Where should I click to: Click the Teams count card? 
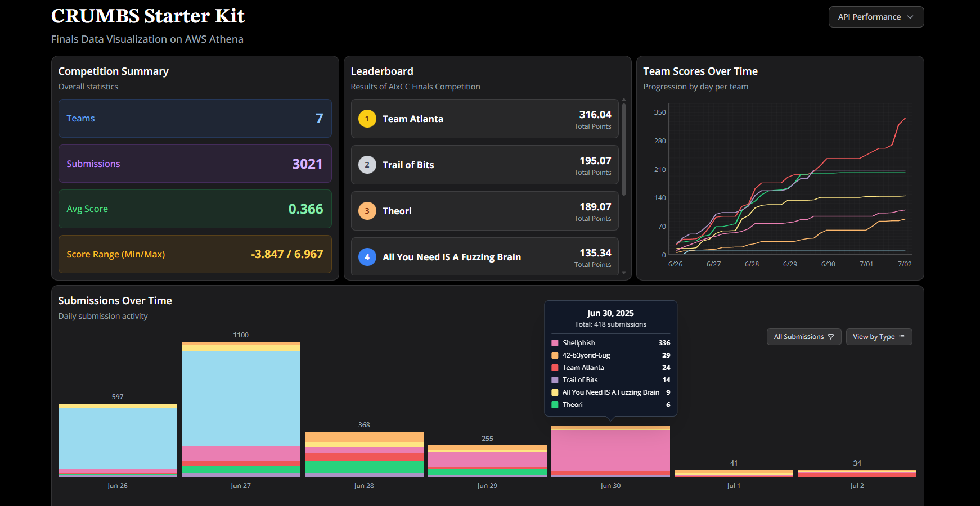pos(195,119)
